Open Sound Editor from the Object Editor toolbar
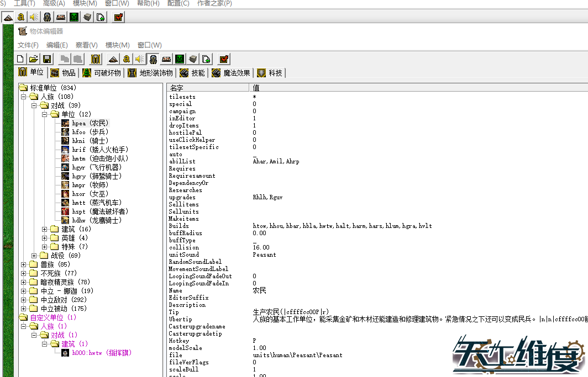This screenshot has height=377, width=588. click(x=140, y=59)
